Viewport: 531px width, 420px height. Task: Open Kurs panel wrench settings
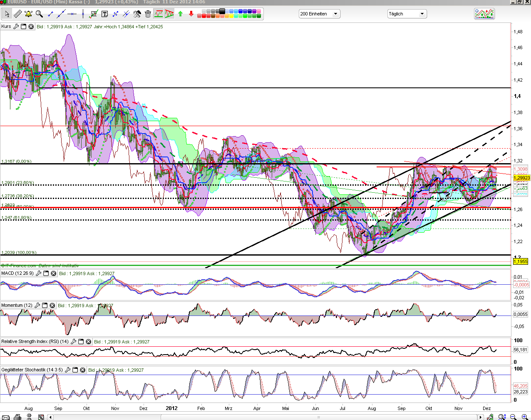tap(16, 27)
